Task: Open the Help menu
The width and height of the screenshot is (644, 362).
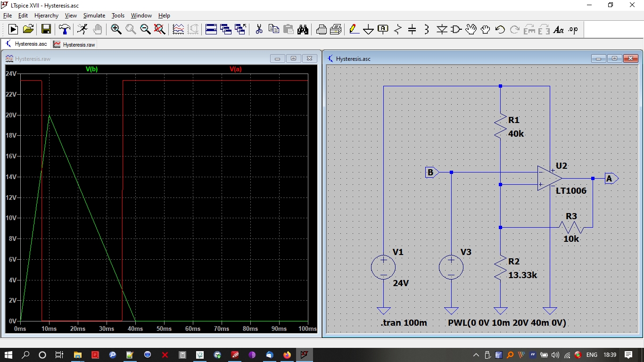Action: [164, 16]
